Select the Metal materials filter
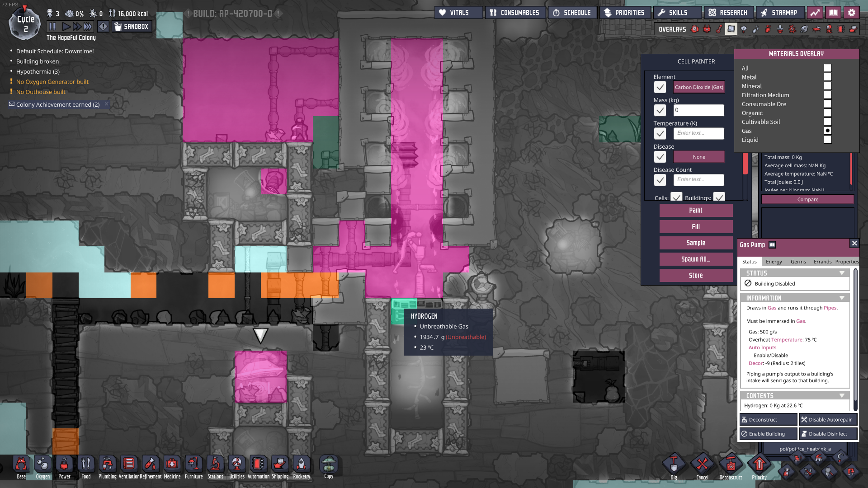Screen dimensions: 868x488 pos(827,77)
